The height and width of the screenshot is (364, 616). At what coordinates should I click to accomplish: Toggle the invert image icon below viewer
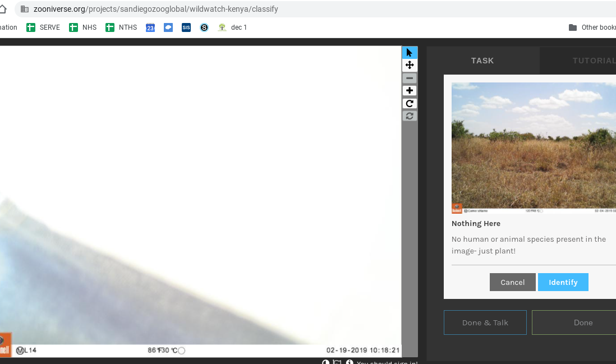(x=326, y=362)
